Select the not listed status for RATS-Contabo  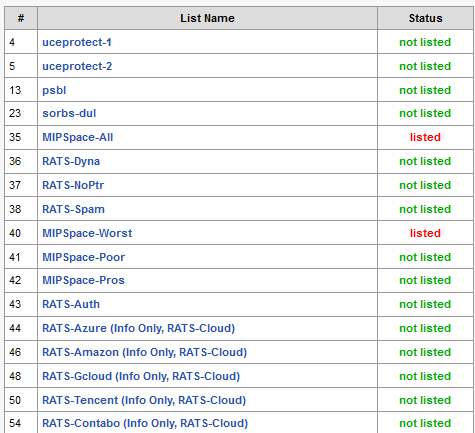pyautogui.click(x=425, y=423)
